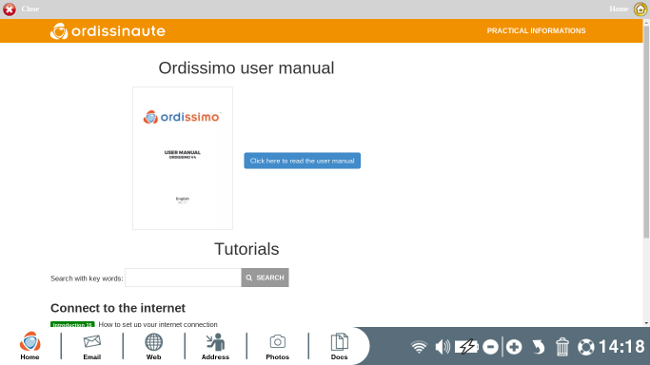Click the Home house icon at top right
The width and height of the screenshot is (650, 365).
pyautogui.click(x=640, y=9)
